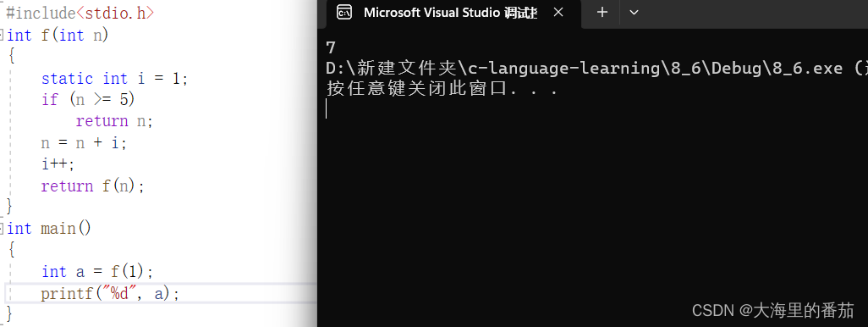The height and width of the screenshot is (327, 868).
Task: Click the i++; statement
Action: tap(58, 164)
